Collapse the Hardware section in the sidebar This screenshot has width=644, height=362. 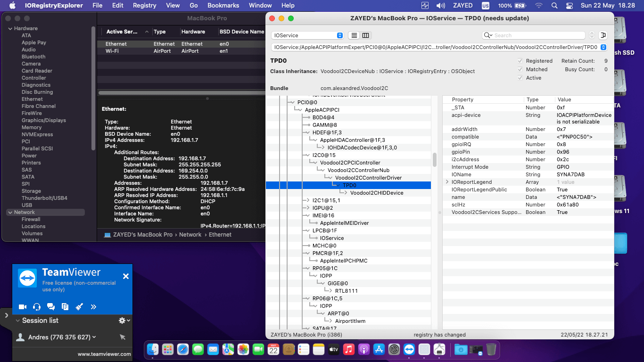click(x=10, y=28)
